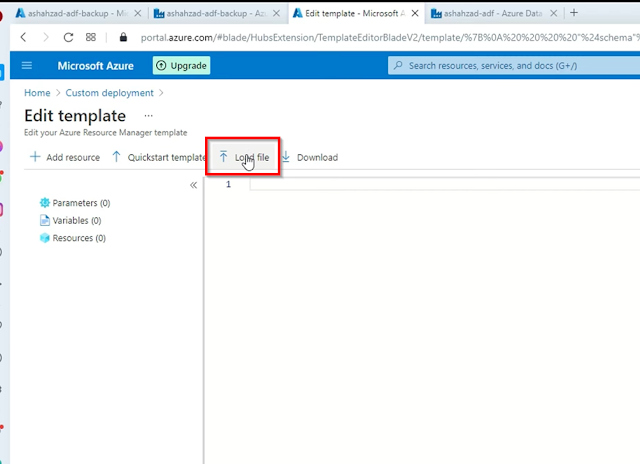
Task: Click Load file
Action: tap(244, 157)
